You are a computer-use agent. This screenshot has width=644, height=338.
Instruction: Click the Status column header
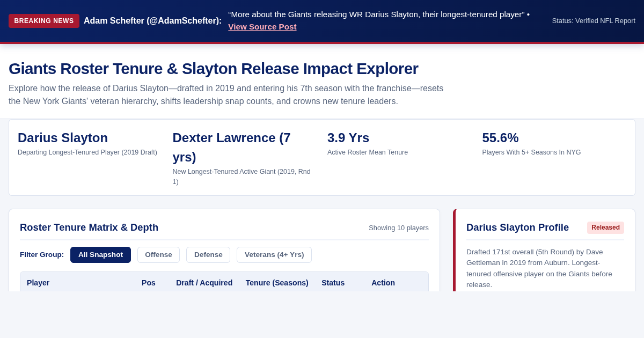[x=333, y=283]
